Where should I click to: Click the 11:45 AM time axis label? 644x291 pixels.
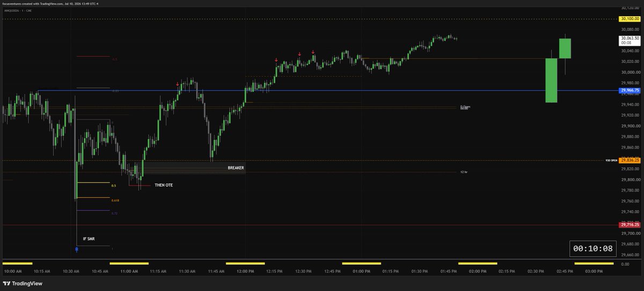pos(216,271)
